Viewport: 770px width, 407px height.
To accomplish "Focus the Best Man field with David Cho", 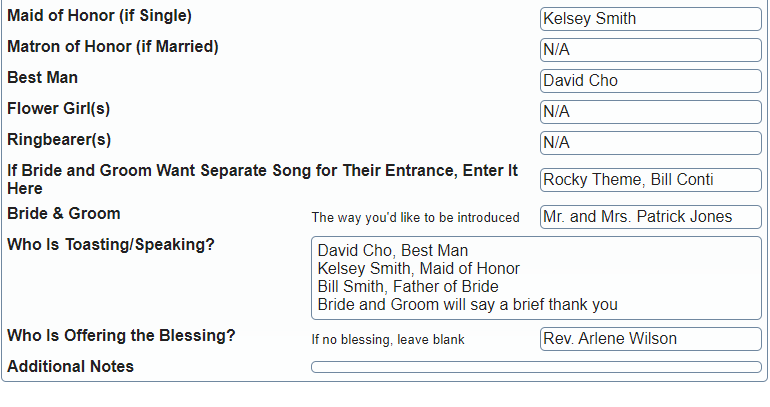I will tap(651, 81).
